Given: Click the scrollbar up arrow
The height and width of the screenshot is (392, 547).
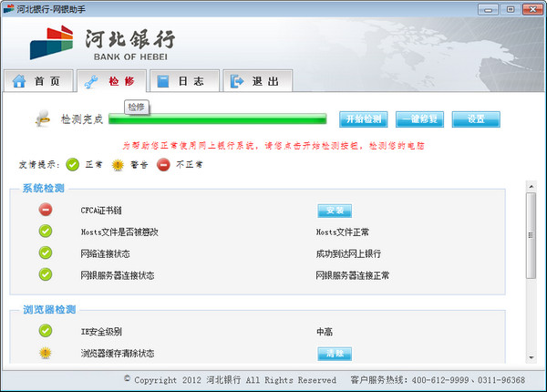Looking at the screenshot, I should click(531, 187).
